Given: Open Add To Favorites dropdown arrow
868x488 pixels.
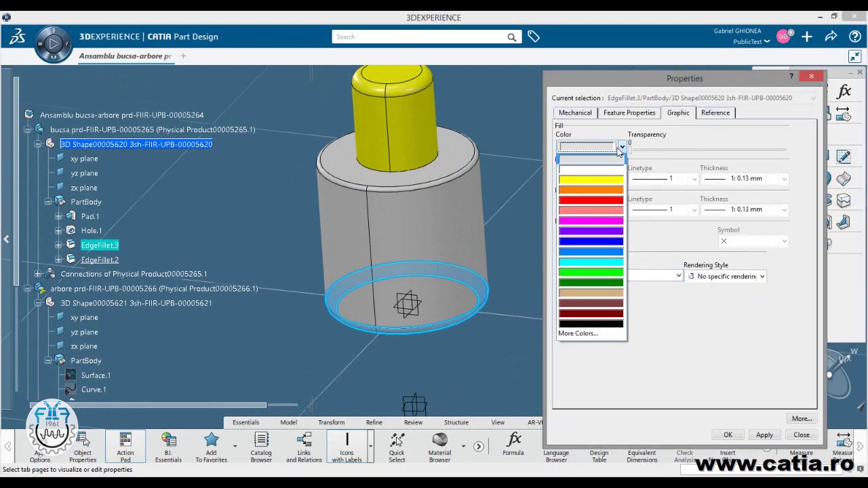Looking at the screenshot, I should coord(235,446).
